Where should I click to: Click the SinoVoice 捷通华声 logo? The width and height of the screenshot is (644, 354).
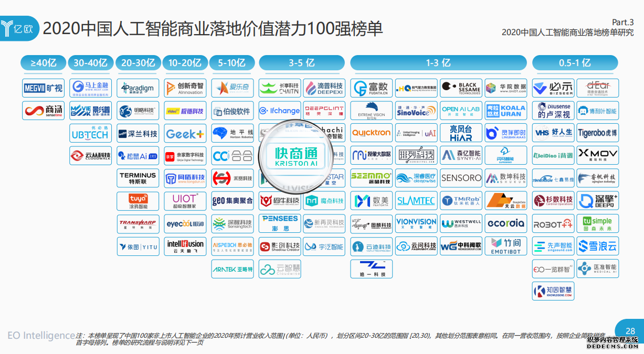[416, 111]
